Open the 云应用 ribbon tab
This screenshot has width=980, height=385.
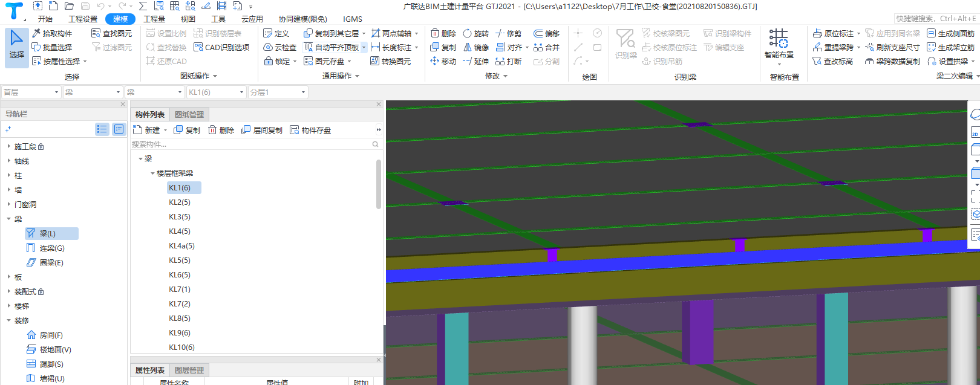252,19
